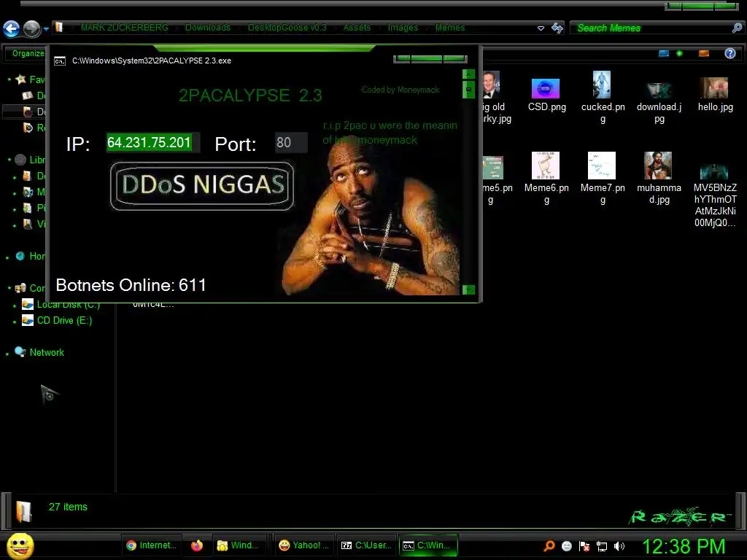Jump to Assets in the address breadcrumb
This screenshot has width=747, height=560.
point(357,28)
